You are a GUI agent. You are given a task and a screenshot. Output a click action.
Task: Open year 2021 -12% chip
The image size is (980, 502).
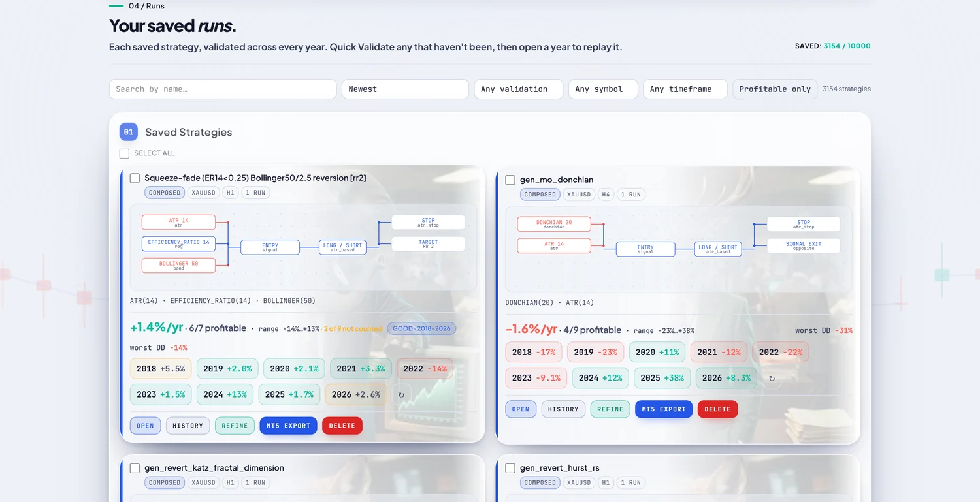pyautogui.click(x=719, y=352)
